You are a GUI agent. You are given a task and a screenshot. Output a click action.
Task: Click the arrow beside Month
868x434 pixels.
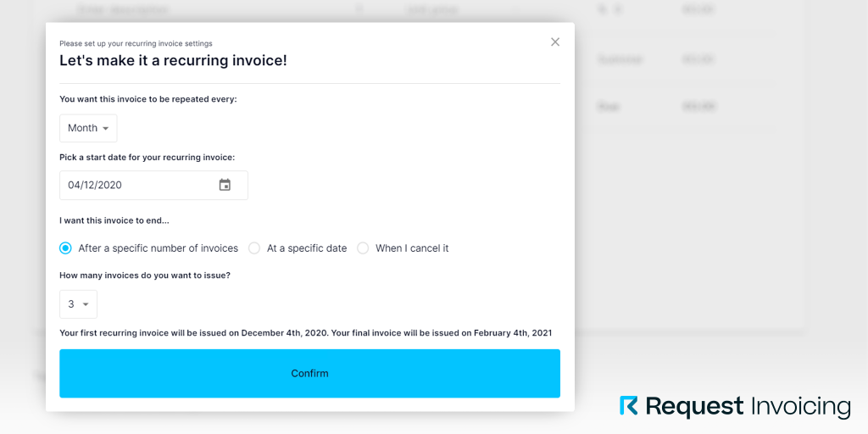pyautogui.click(x=106, y=129)
